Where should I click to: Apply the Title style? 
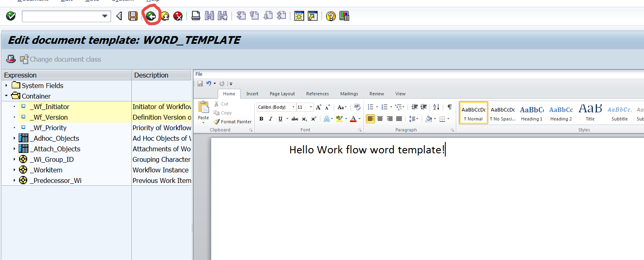point(590,112)
